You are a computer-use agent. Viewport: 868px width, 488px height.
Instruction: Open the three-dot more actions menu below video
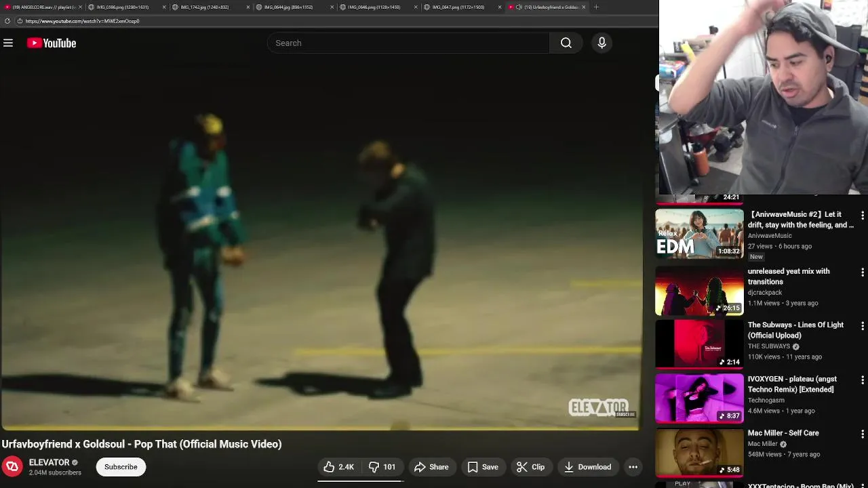tap(633, 467)
